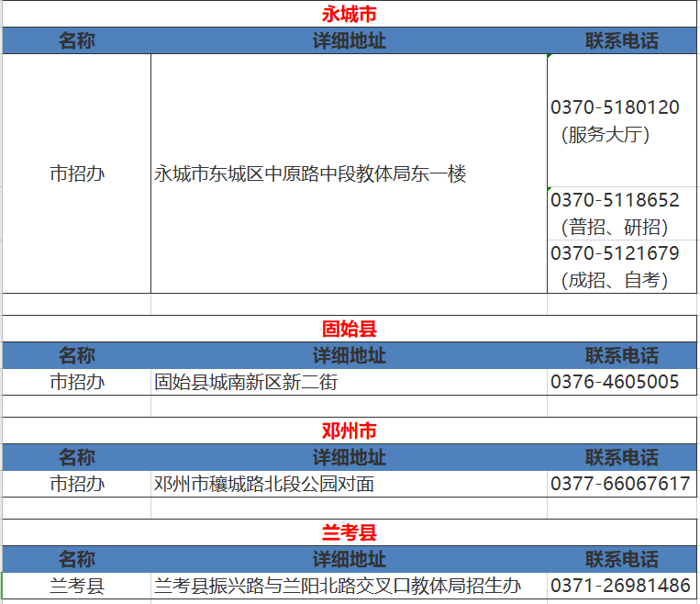The height and width of the screenshot is (604, 700).
Task: Select the 永城市 title cell
Action: pos(350,14)
